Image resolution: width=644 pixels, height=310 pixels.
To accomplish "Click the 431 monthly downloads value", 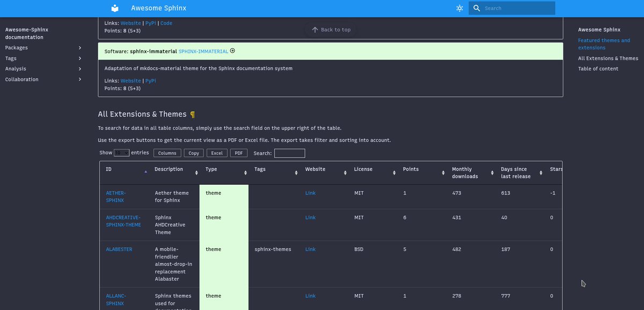I will (x=458, y=218).
